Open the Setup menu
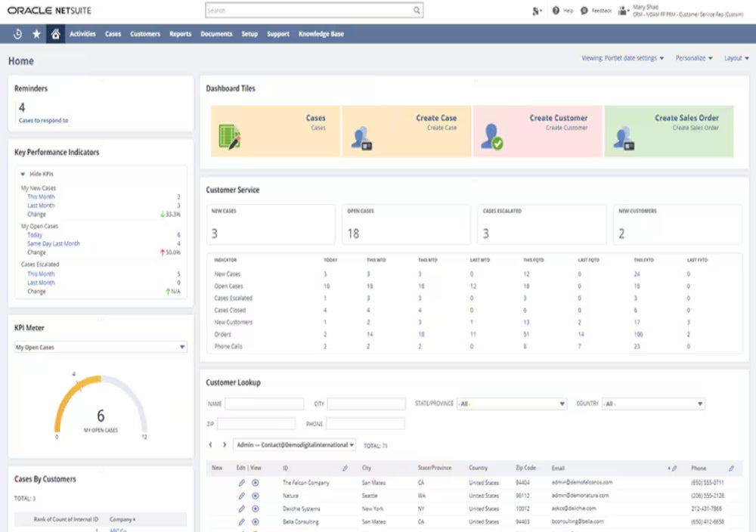The width and height of the screenshot is (756, 532). pos(249,34)
